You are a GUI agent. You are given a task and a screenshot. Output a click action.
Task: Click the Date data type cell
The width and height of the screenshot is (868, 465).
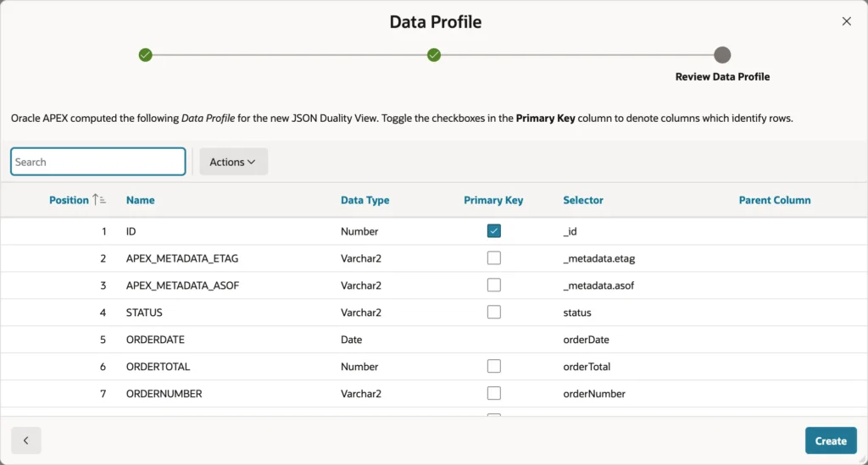(352, 340)
